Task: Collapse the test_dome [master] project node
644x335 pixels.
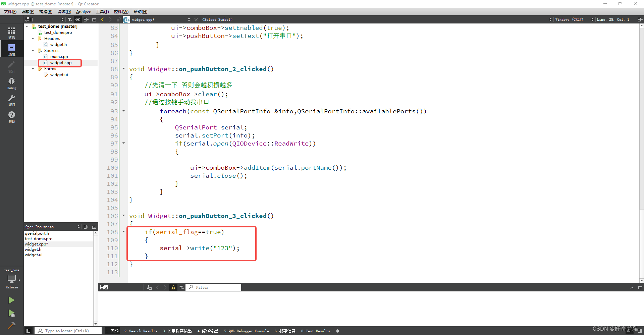Action: click(x=27, y=26)
